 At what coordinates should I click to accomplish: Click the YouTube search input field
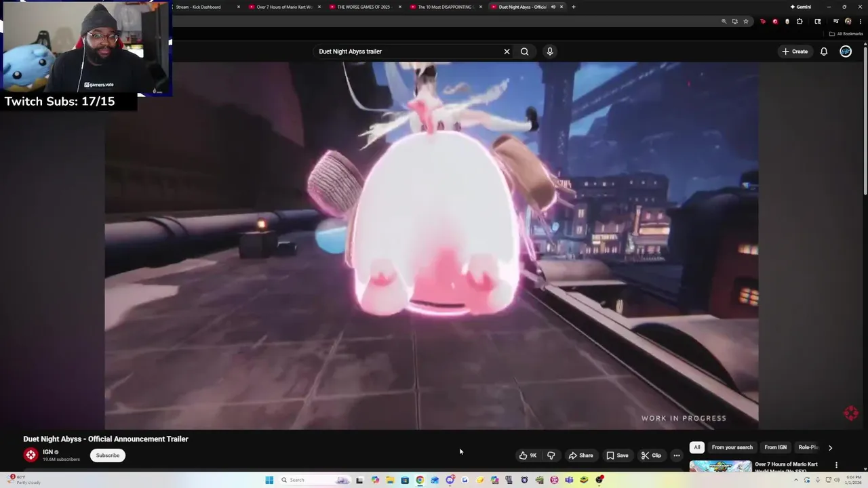[408, 52]
